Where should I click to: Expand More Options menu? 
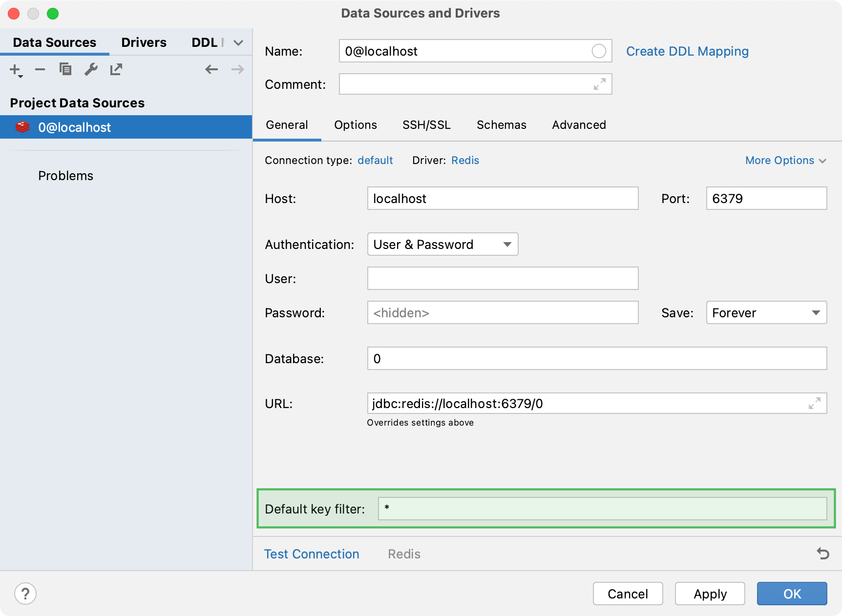point(785,161)
